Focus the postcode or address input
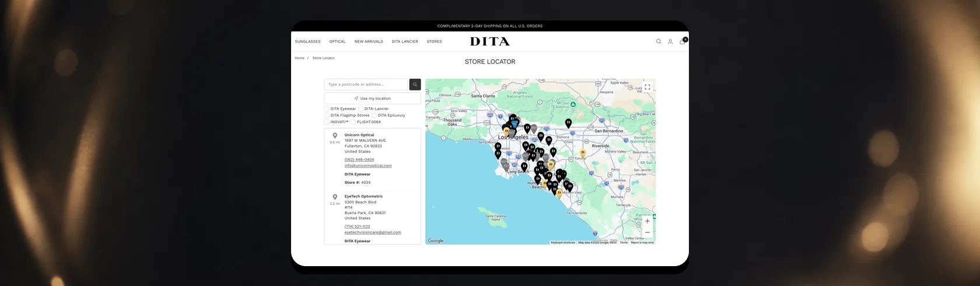 coord(366,85)
